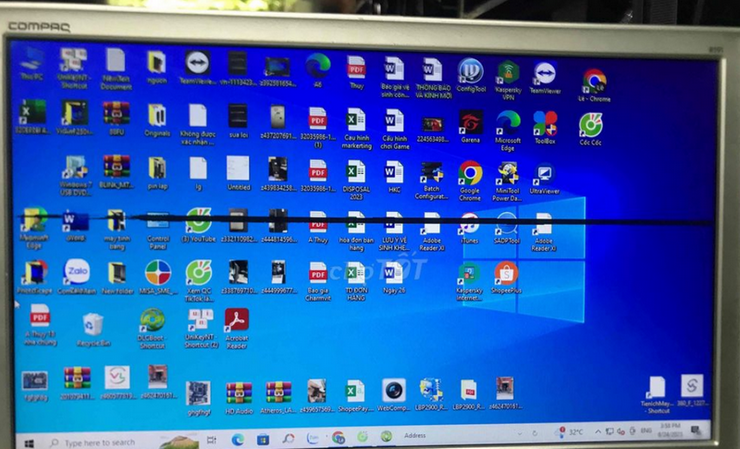Image resolution: width=740 pixels, height=449 pixels.
Task: Open the Acrobat Reader desktop icon
Action: 236,329
